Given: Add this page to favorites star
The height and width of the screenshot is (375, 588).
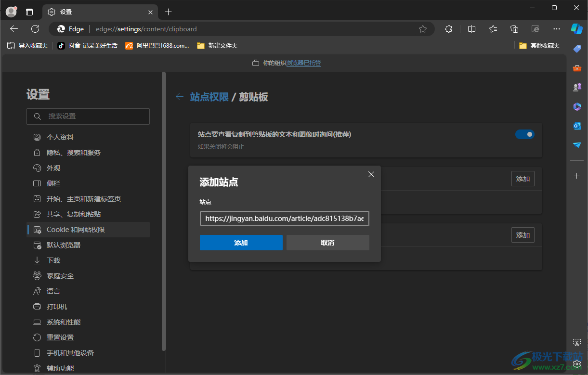Looking at the screenshot, I should pos(423,29).
